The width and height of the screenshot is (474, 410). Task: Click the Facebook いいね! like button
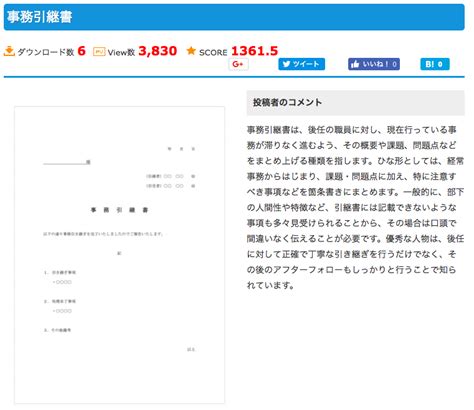click(x=374, y=64)
